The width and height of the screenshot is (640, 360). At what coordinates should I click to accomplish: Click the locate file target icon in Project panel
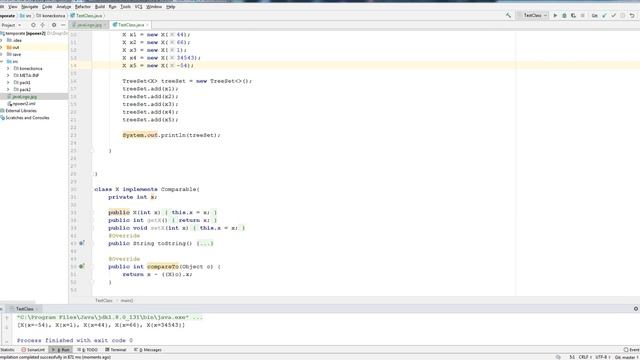(33, 25)
